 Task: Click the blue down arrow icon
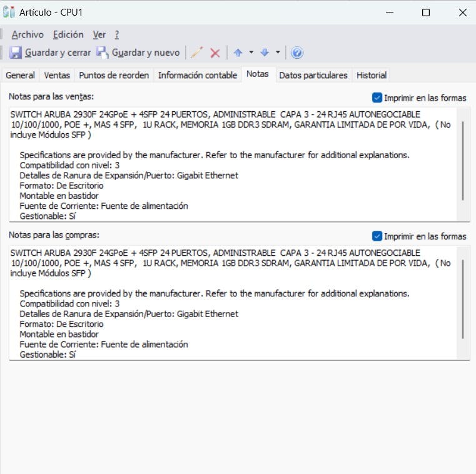(265, 53)
